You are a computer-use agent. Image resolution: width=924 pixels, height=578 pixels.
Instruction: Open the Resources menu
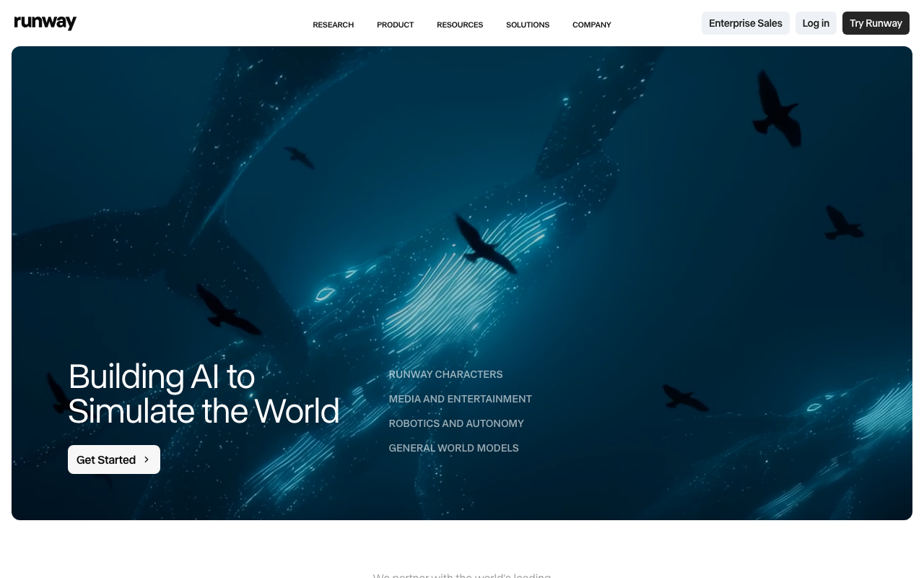460,25
